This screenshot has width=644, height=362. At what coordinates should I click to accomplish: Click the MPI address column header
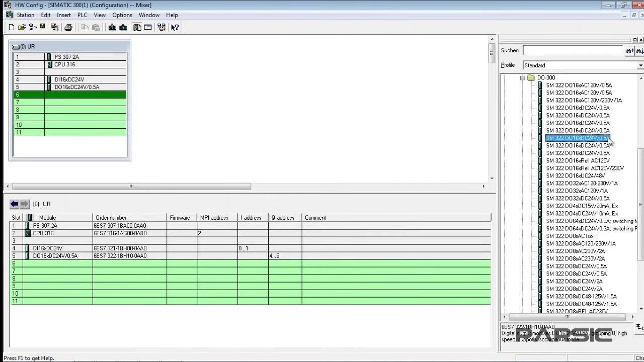[x=217, y=218]
